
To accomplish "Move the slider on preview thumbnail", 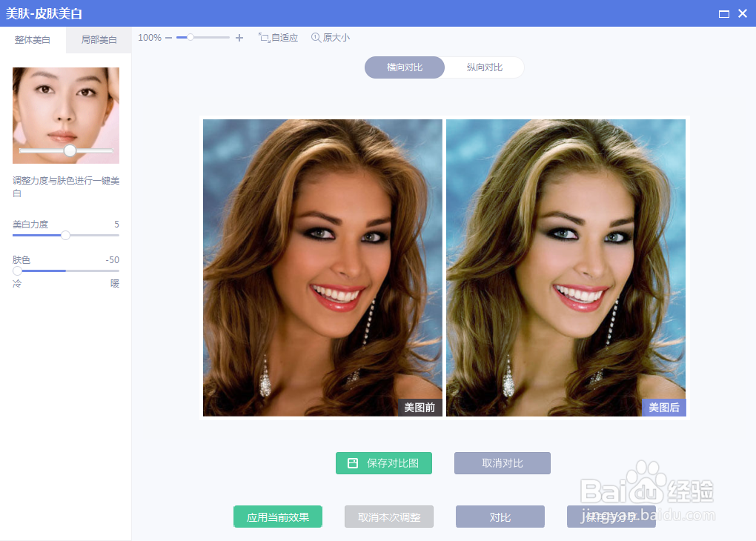I will pos(70,151).
